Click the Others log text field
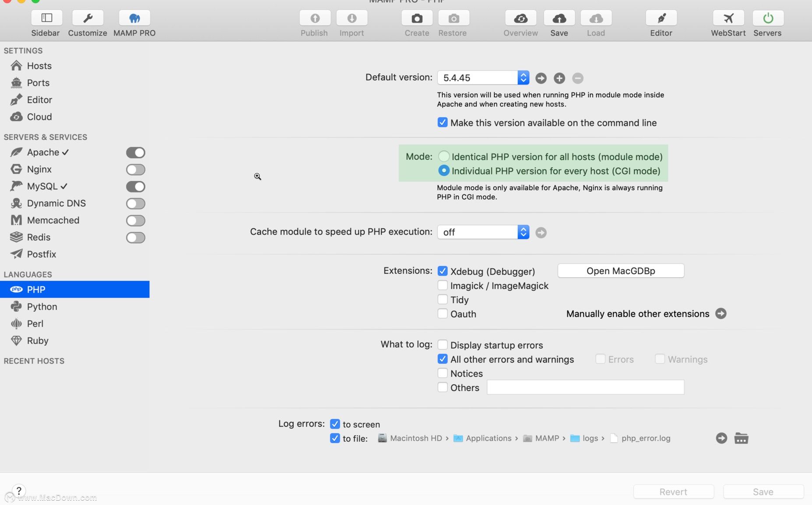The image size is (812, 505). click(x=585, y=387)
